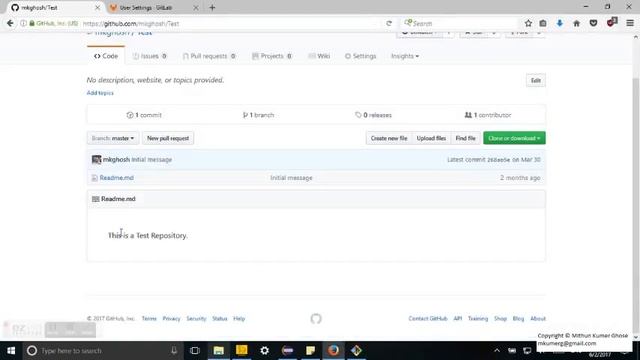This screenshot has height=360, width=640.
Task: Focus the Firefox Search box
Action: (x=459, y=23)
